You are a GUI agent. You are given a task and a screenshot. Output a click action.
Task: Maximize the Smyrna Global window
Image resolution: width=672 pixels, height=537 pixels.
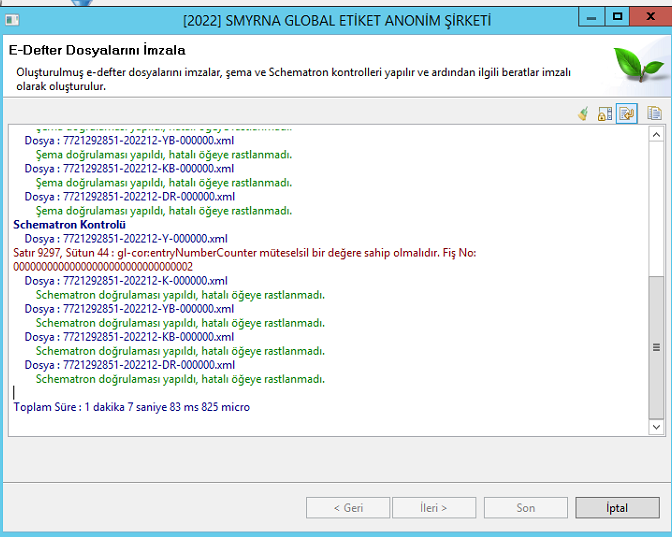[x=618, y=17]
